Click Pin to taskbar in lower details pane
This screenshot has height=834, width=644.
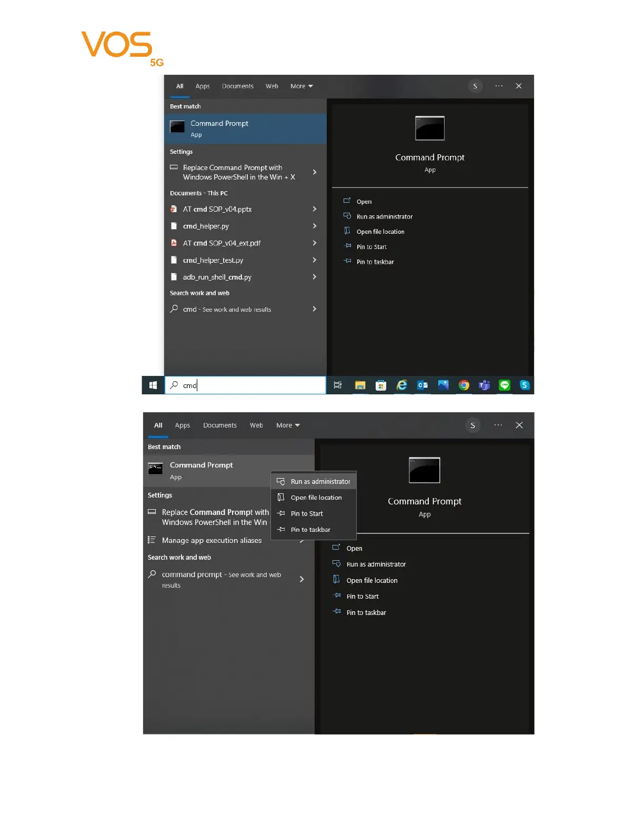point(366,613)
